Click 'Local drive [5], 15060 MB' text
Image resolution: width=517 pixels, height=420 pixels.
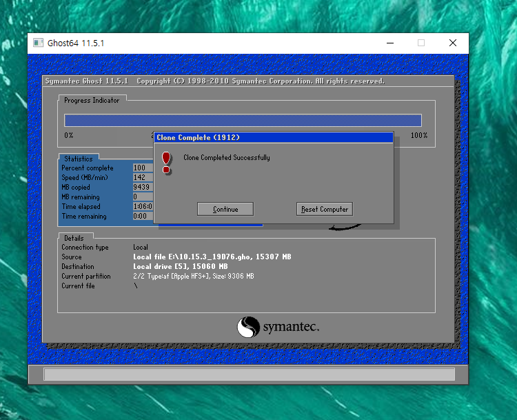181,267
